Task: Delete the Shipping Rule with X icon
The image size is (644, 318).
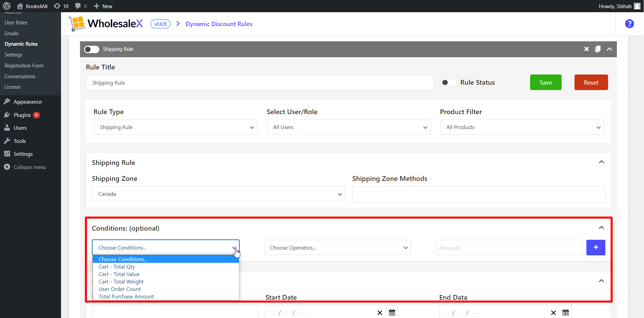Action: tap(586, 49)
